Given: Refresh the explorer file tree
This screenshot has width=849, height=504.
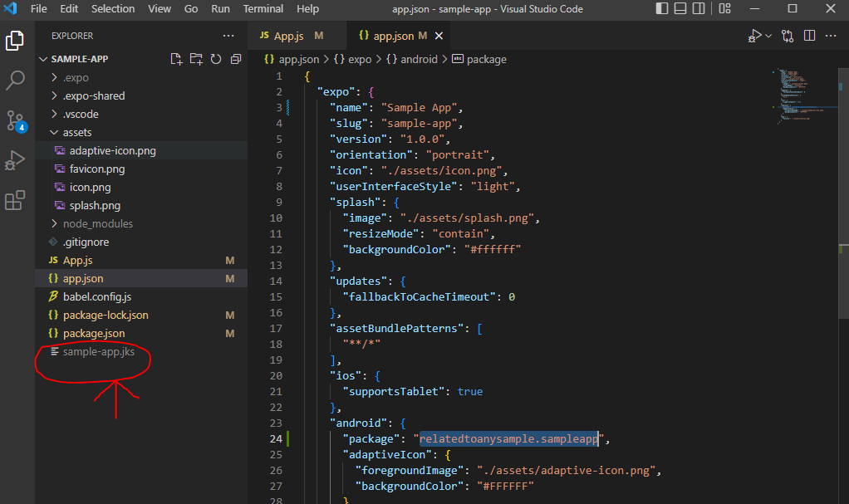Looking at the screenshot, I should coord(216,59).
